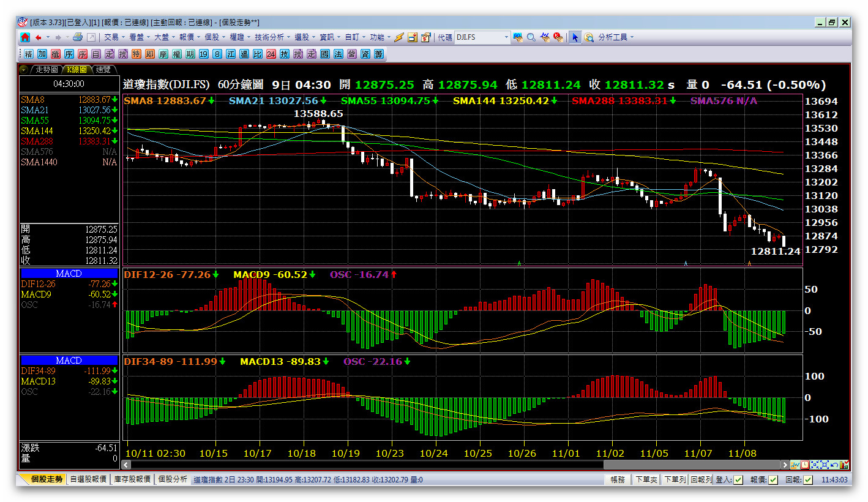Image resolution: width=868 pixels, height=502 pixels.
Task: Select the 庫存股報價 bottom tab
Action: click(132, 479)
